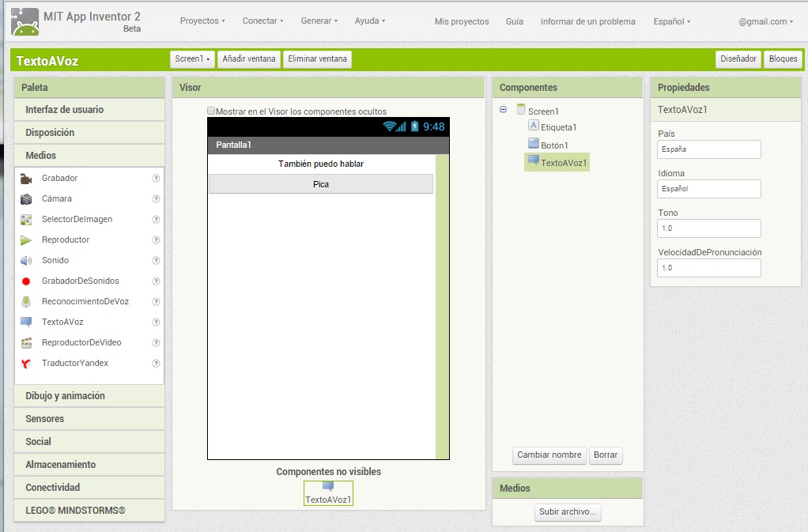Click the País input field
The height and width of the screenshot is (532, 808).
[x=709, y=149]
